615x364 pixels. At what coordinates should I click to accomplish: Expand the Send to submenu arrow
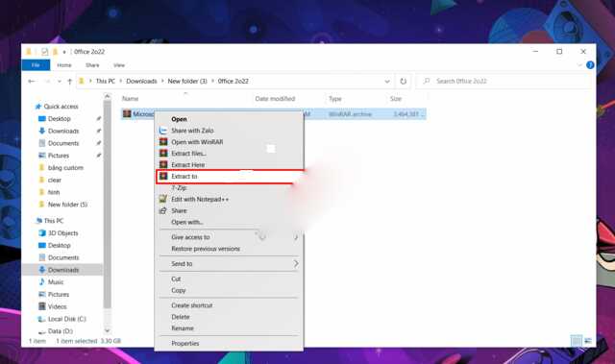296,264
